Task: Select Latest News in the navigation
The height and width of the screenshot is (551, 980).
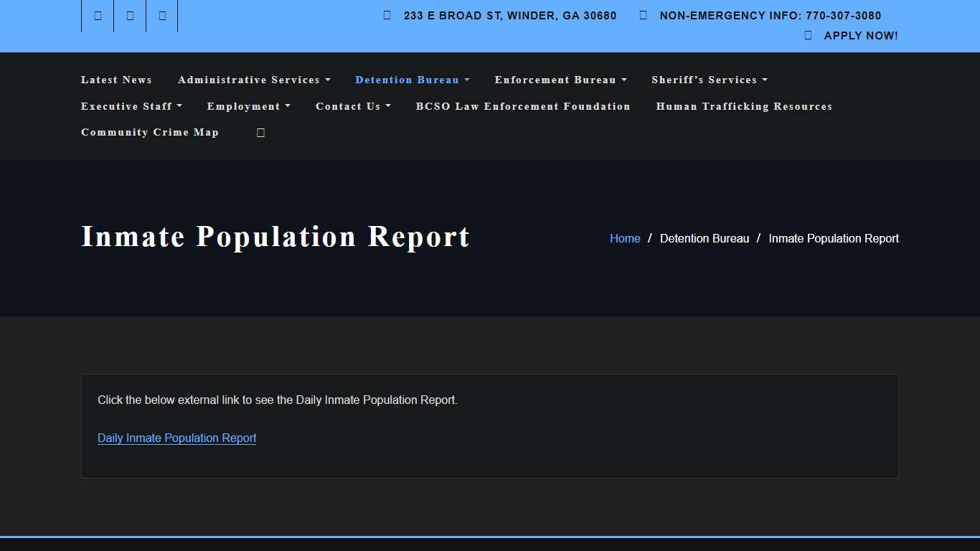Action: coord(116,80)
